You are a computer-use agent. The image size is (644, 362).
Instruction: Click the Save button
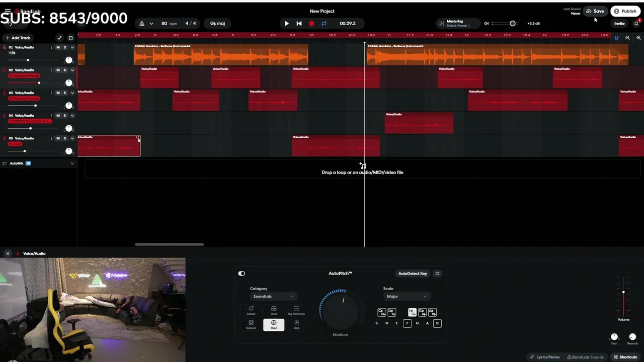click(x=595, y=11)
